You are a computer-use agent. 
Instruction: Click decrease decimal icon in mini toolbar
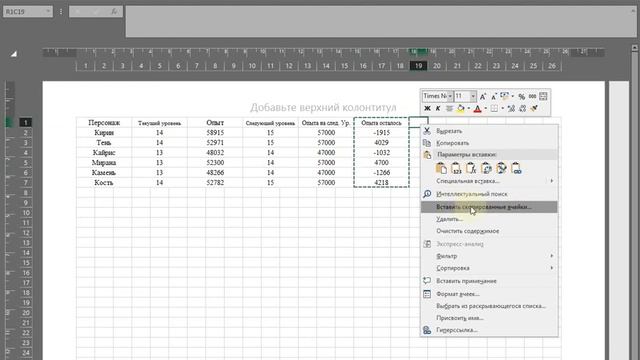pos(522,109)
